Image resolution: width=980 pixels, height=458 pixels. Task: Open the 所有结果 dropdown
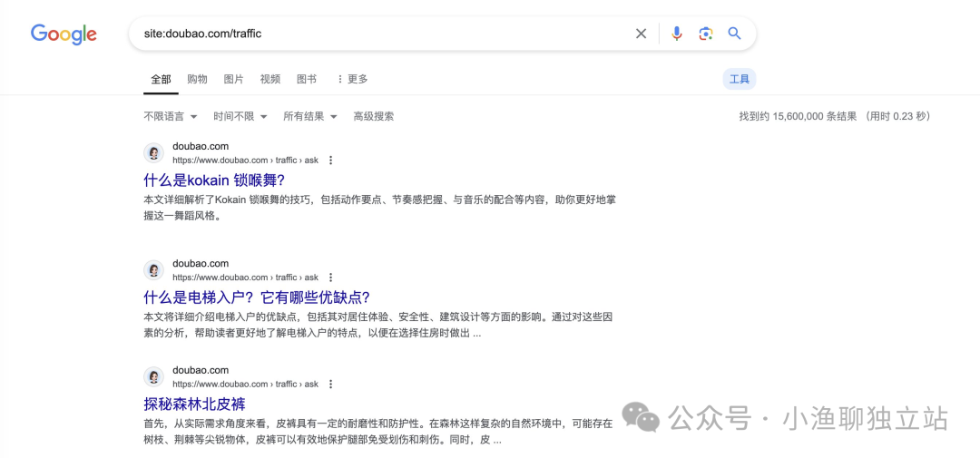point(310,116)
